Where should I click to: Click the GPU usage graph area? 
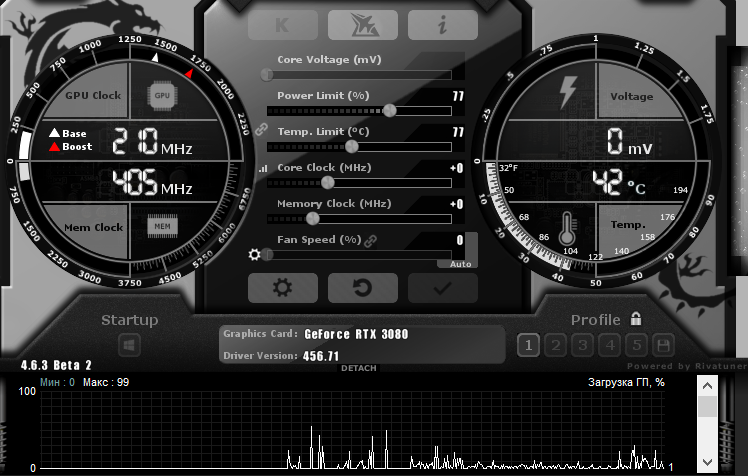353,430
